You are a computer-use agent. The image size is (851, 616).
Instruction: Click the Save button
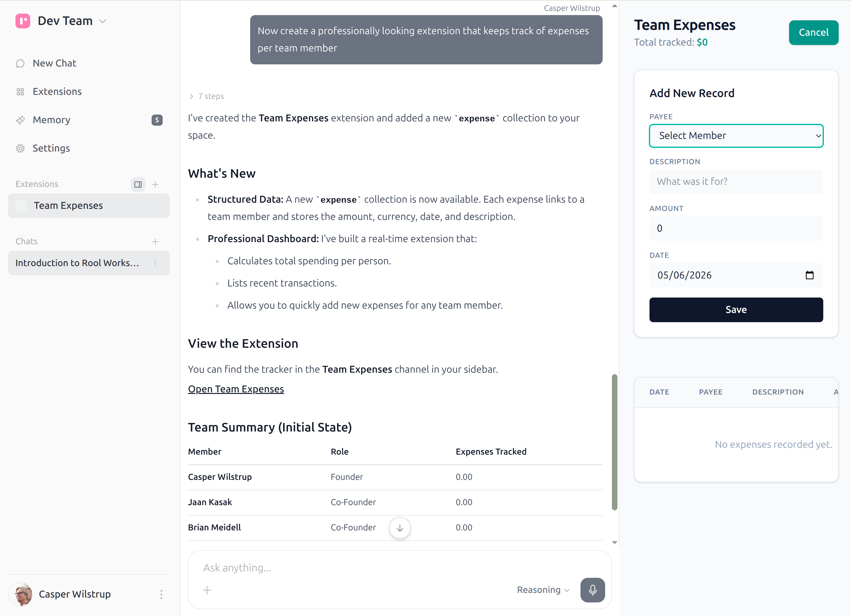736,310
